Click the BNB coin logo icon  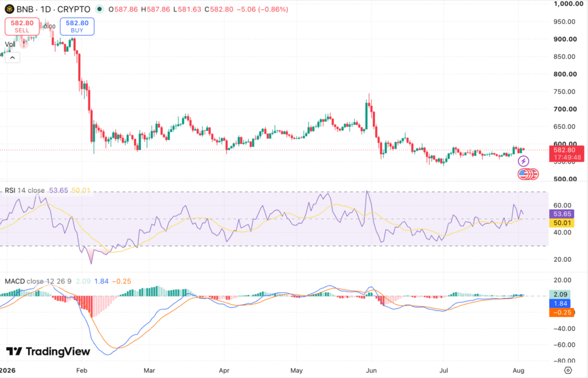[9, 9]
